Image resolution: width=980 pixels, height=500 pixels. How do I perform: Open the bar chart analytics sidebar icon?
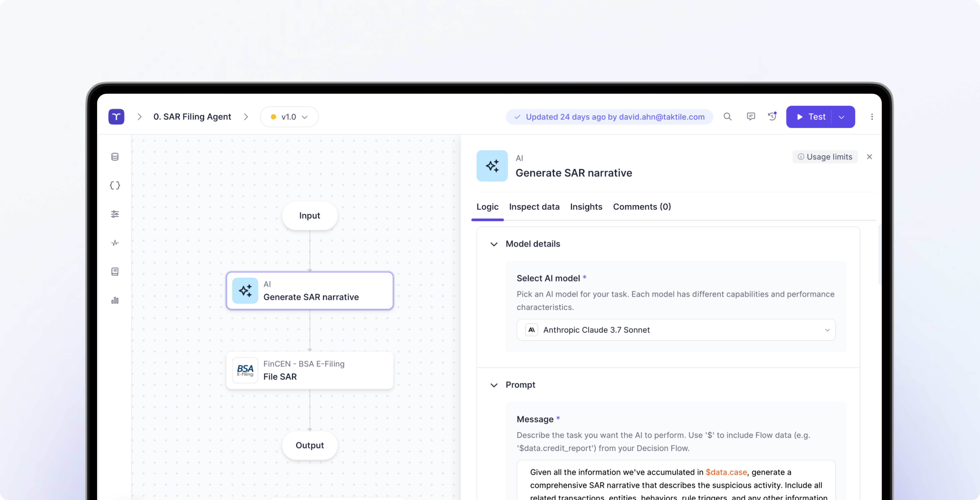click(115, 300)
